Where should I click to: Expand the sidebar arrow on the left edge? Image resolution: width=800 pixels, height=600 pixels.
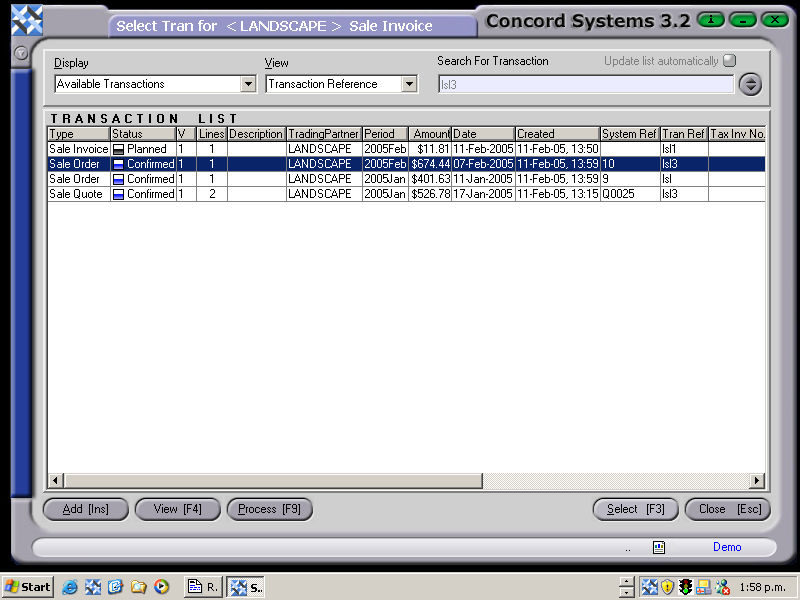[20, 54]
